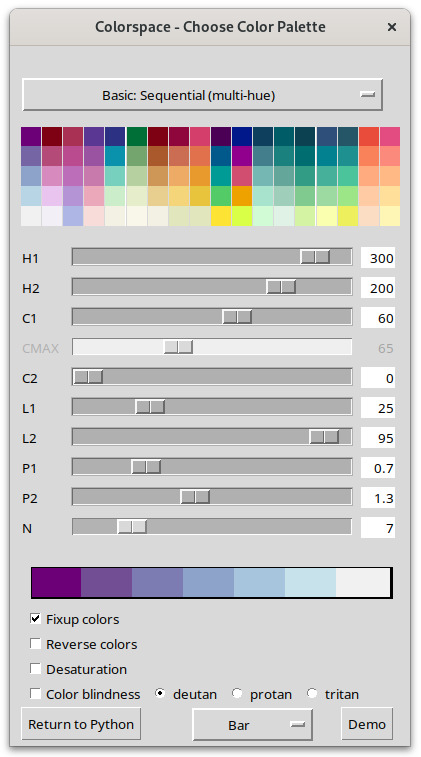Click the H1 slider handle
421x757 pixels.
(x=315, y=257)
